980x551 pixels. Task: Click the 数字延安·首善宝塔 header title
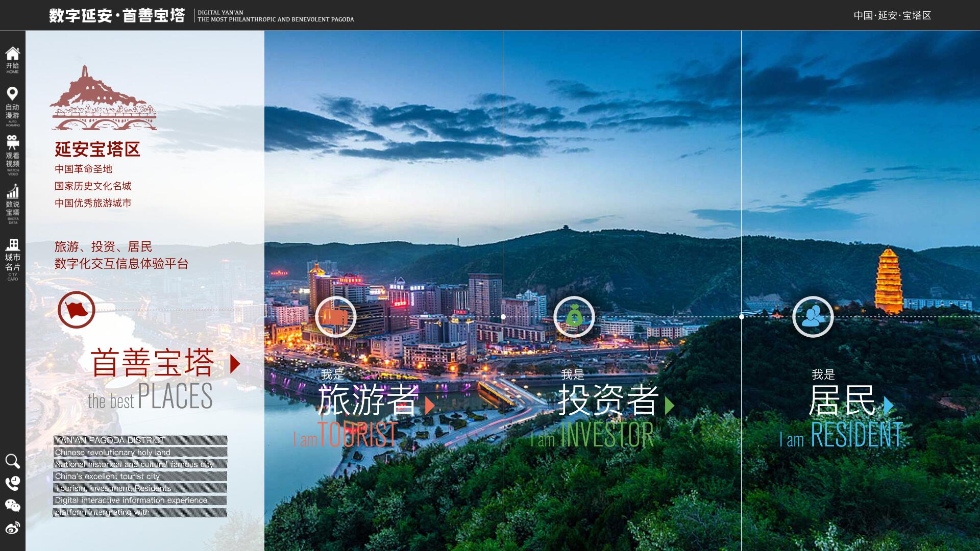(x=117, y=16)
